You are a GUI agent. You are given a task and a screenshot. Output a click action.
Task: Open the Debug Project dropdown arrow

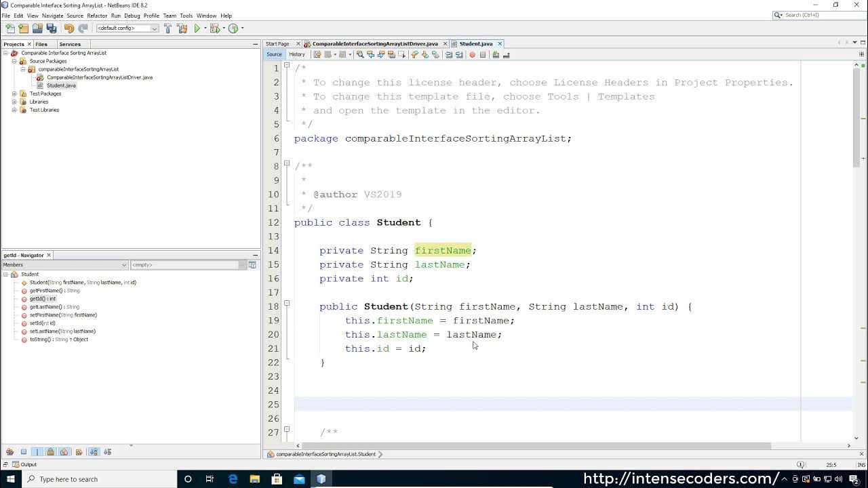[x=222, y=28]
